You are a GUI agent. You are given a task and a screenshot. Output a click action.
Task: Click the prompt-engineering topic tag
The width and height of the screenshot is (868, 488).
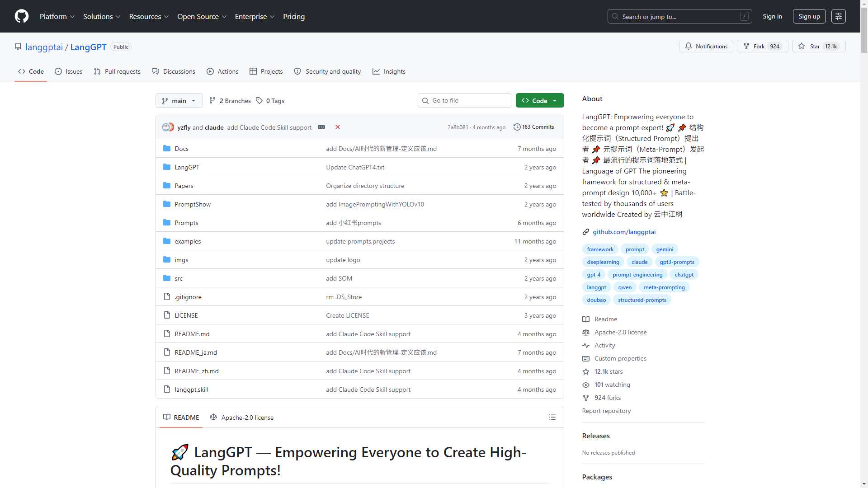(x=637, y=275)
